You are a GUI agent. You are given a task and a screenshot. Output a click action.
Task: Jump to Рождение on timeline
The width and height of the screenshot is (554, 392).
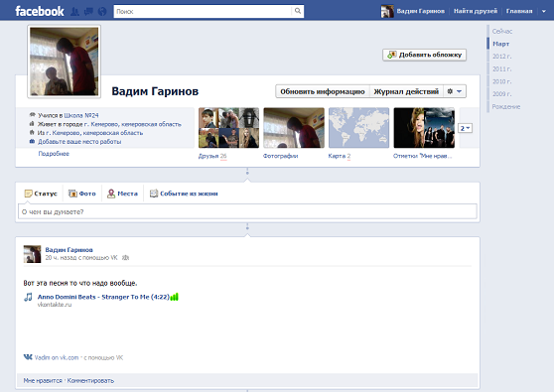(x=506, y=106)
